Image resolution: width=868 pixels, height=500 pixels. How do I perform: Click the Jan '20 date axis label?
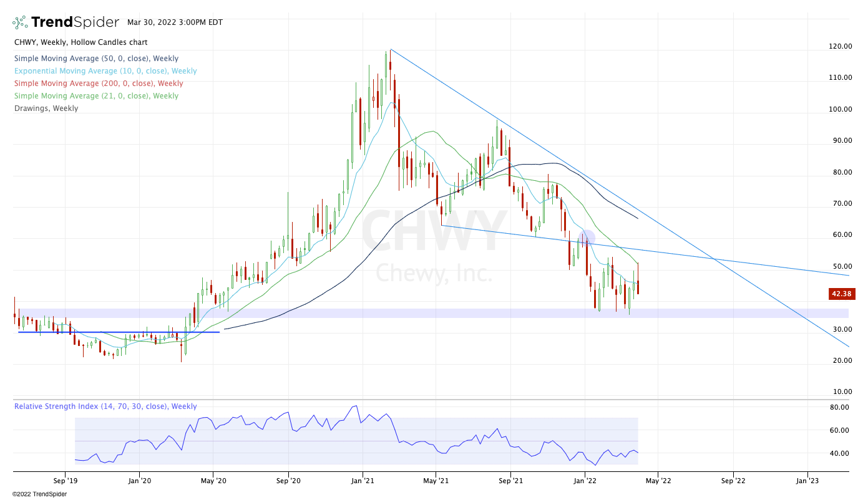point(139,481)
